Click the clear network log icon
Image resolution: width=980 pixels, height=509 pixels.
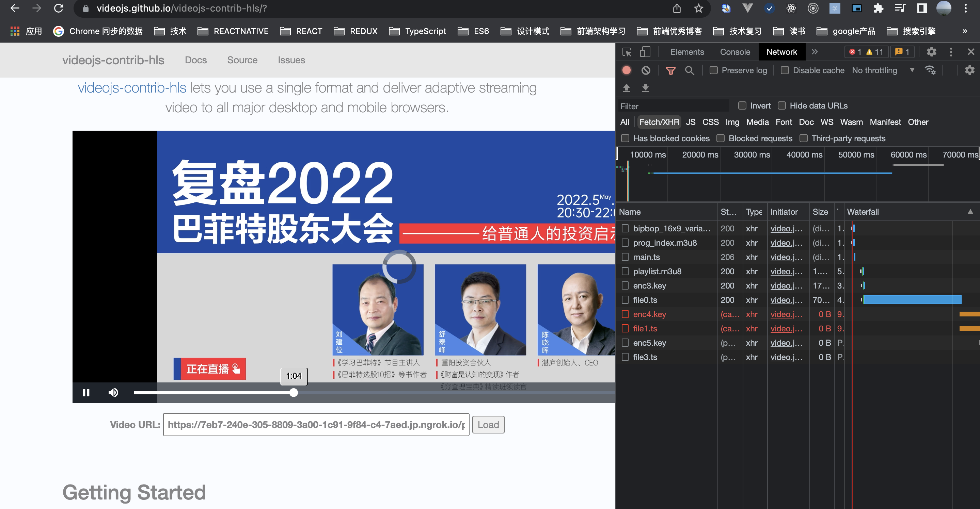point(646,70)
